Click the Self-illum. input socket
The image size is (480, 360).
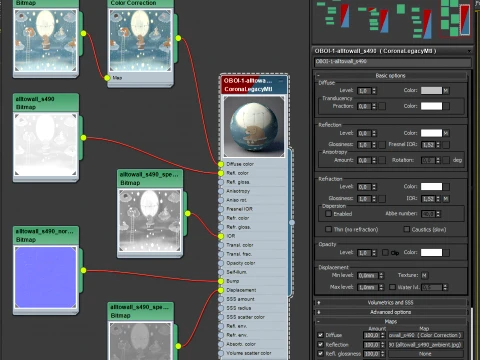coord(221,272)
